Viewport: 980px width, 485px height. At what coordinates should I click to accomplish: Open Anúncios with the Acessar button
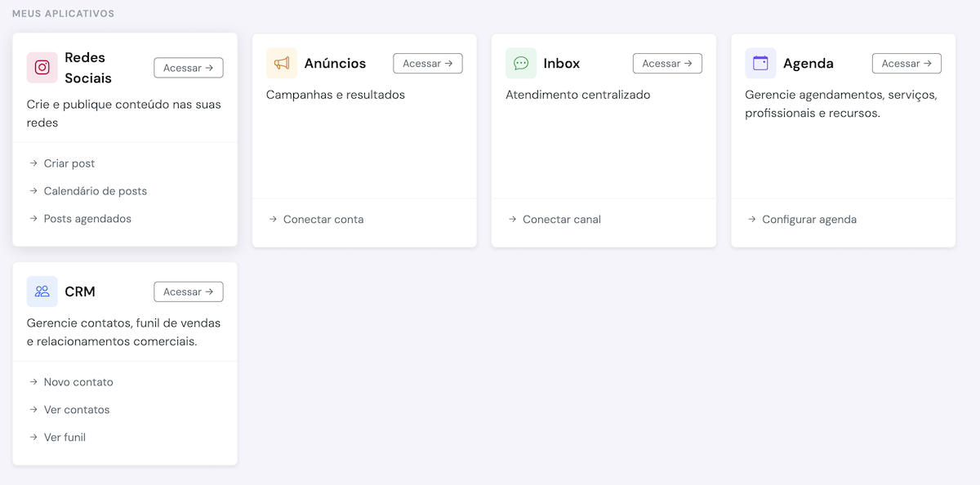coord(428,63)
